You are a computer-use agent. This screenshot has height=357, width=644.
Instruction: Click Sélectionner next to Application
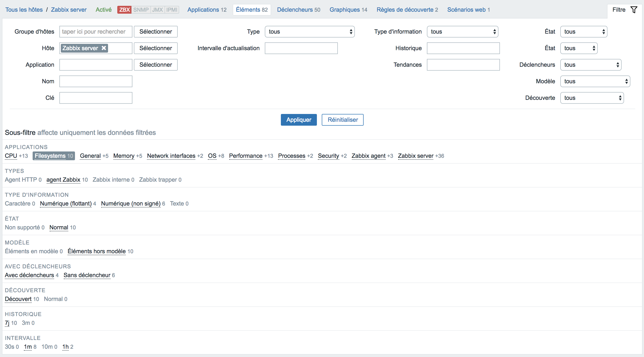tap(156, 65)
